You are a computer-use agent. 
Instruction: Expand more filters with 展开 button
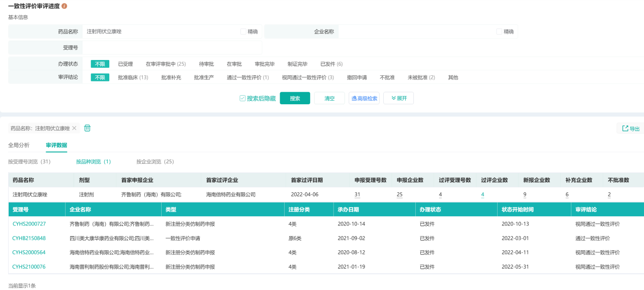tap(398, 98)
